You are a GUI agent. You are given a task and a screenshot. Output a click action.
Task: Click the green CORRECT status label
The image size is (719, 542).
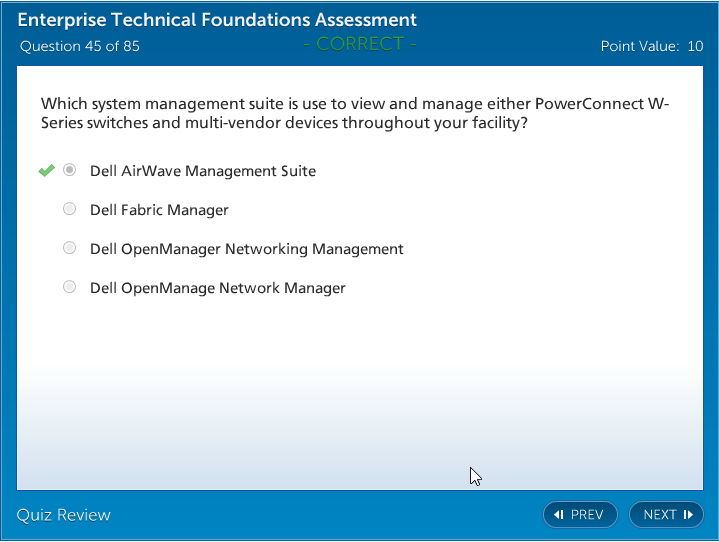360,44
